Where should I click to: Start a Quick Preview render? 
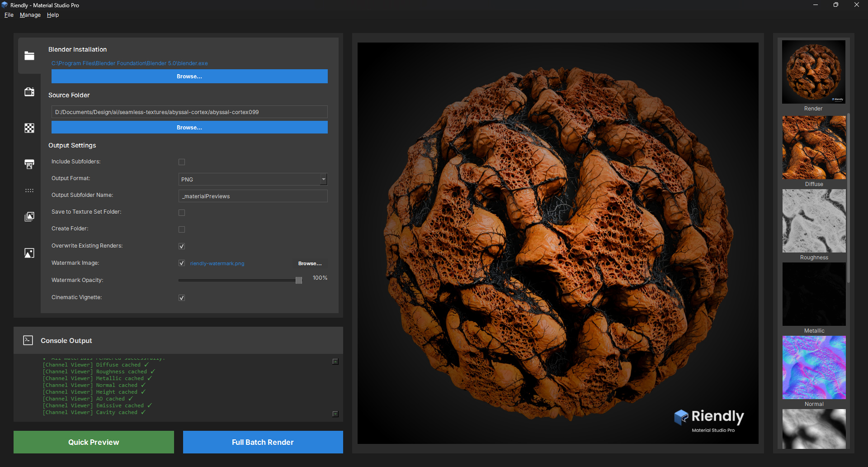pos(94,442)
